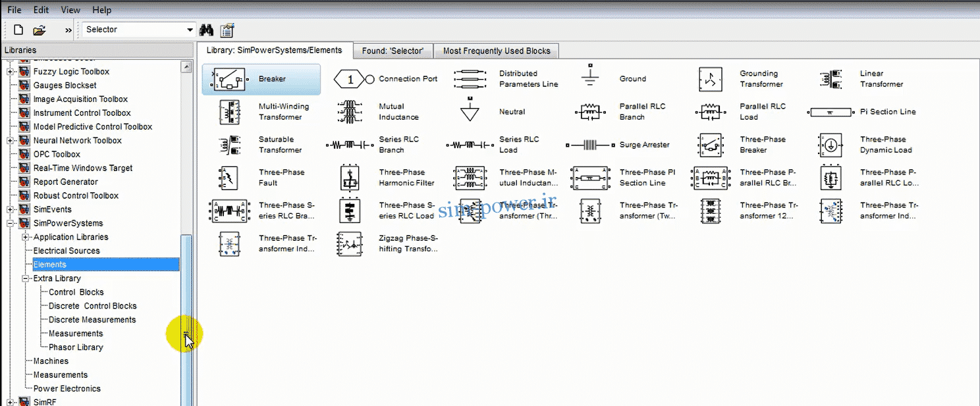Open the Selector search dropdown arrow
Viewport: 980px width, 406px height.
tap(190, 30)
